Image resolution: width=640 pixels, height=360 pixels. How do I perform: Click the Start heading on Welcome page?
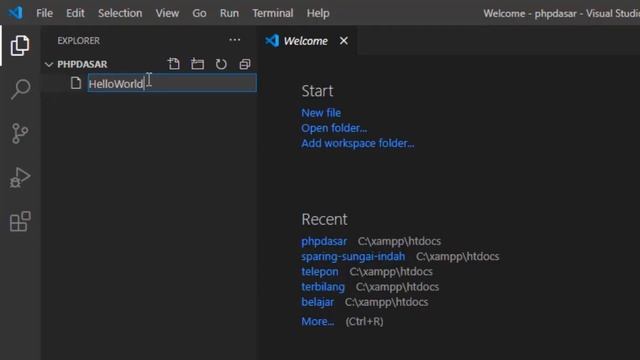(317, 91)
